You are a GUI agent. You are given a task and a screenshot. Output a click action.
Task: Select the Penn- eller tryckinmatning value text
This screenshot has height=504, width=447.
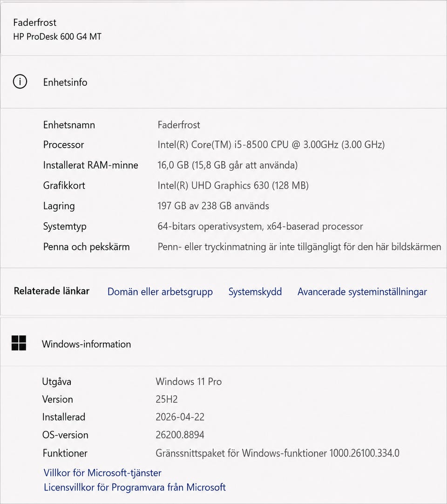(299, 247)
